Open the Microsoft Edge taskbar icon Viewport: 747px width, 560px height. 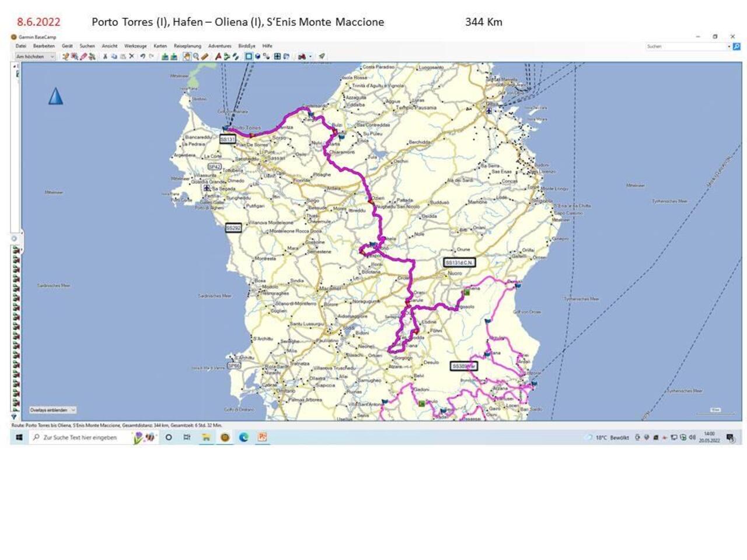pyautogui.click(x=243, y=437)
